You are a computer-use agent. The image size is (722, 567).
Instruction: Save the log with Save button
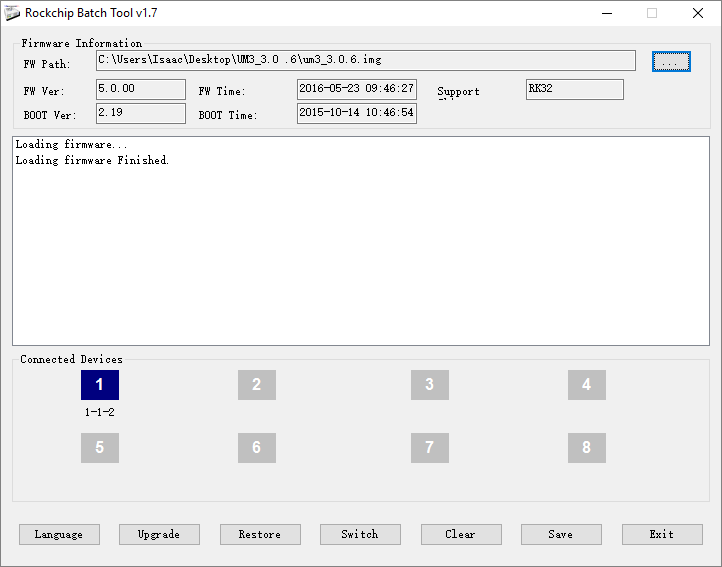coord(561,534)
